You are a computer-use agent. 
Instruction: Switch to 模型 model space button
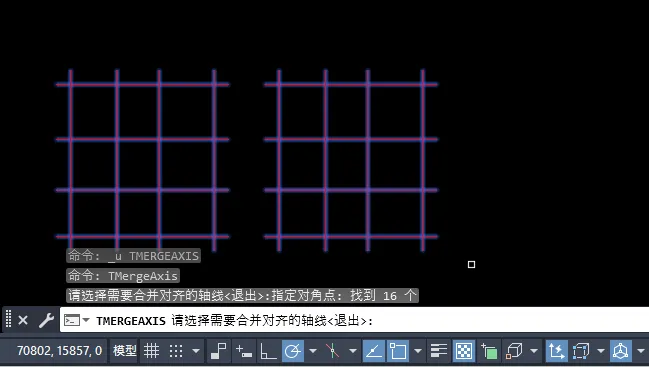125,351
